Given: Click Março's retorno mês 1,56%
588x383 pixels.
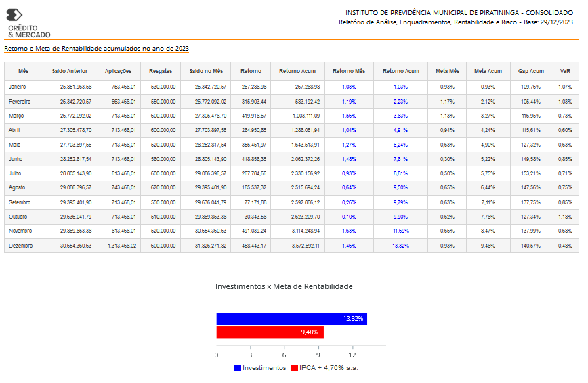Looking at the screenshot, I should (x=349, y=116).
